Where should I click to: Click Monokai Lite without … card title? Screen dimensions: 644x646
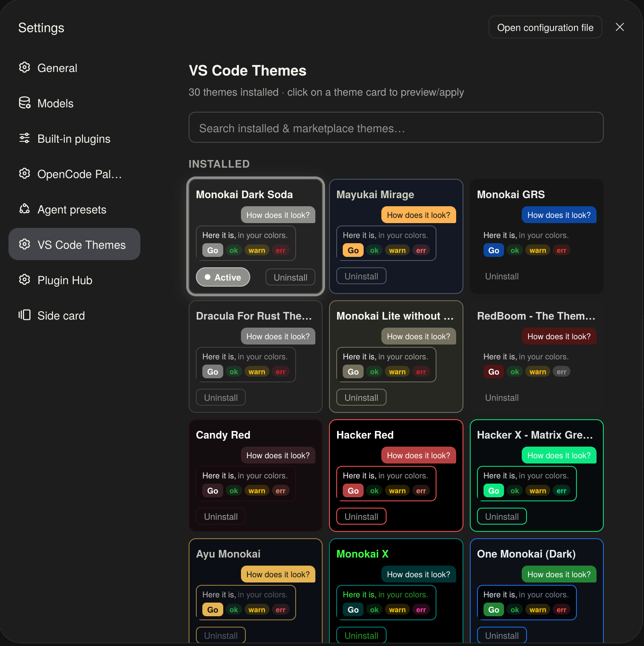pos(395,316)
